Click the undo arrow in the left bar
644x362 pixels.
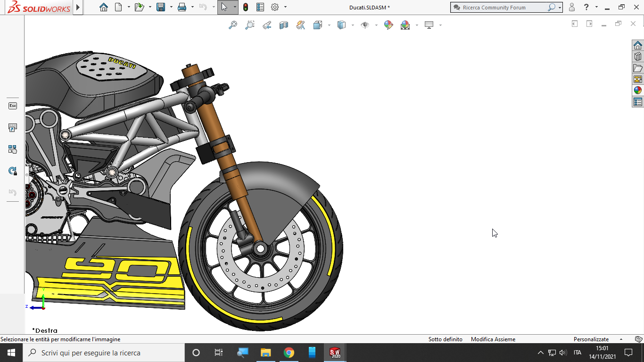click(x=13, y=193)
